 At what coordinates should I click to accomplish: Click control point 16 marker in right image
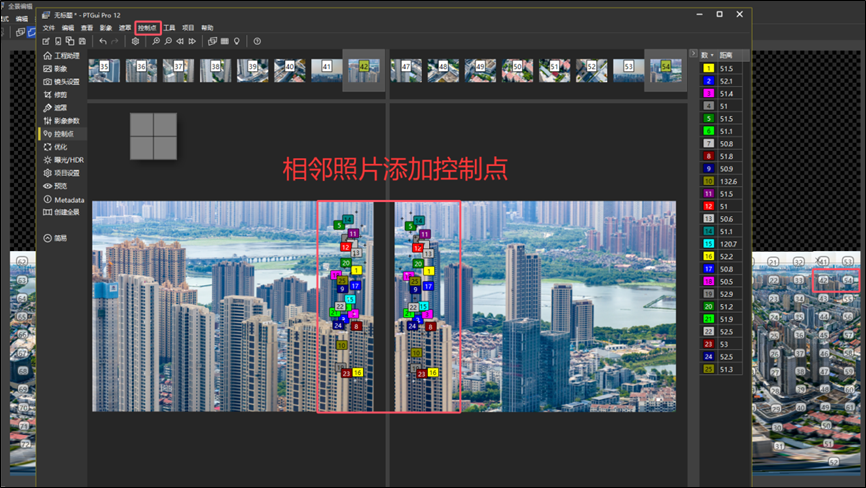coord(433,373)
